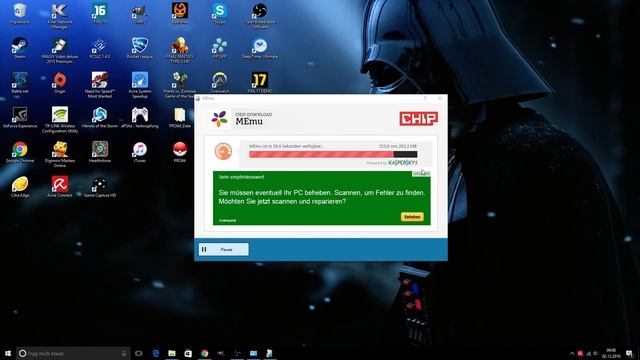Open the PRO64 Pokeball icon
Image resolution: width=640 pixels, height=360 pixels.
click(x=180, y=152)
